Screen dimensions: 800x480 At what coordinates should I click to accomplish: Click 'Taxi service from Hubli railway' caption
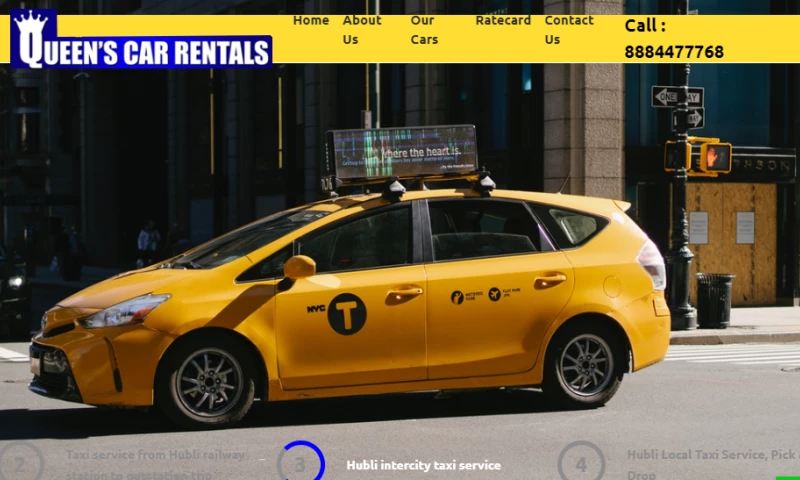tap(155, 455)
